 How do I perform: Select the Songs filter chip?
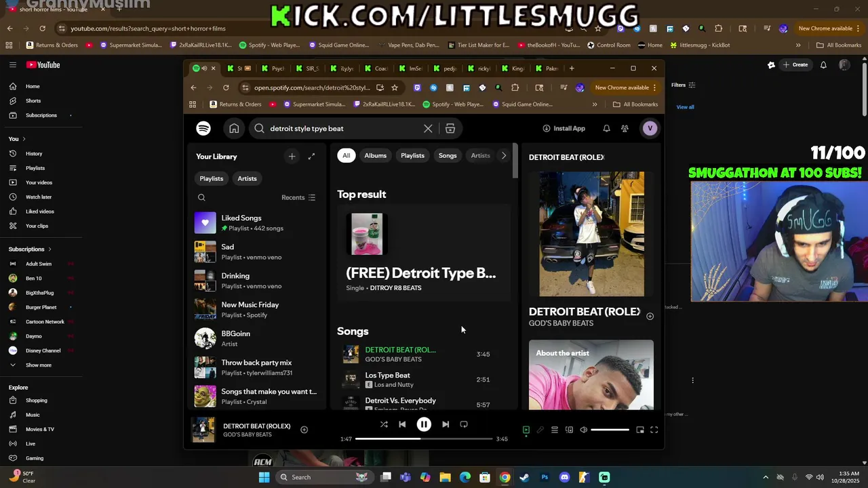(x=448, y=156)
